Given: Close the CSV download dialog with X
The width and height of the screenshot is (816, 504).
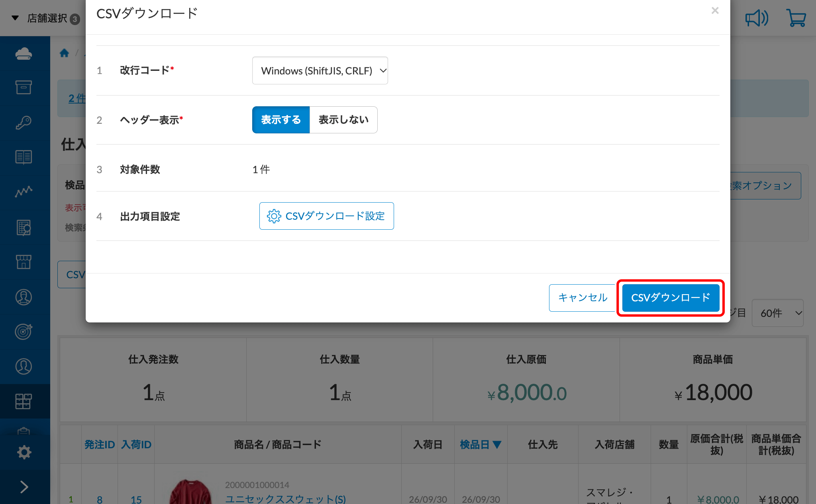Looking at the screenshot, I should point(715,11).
